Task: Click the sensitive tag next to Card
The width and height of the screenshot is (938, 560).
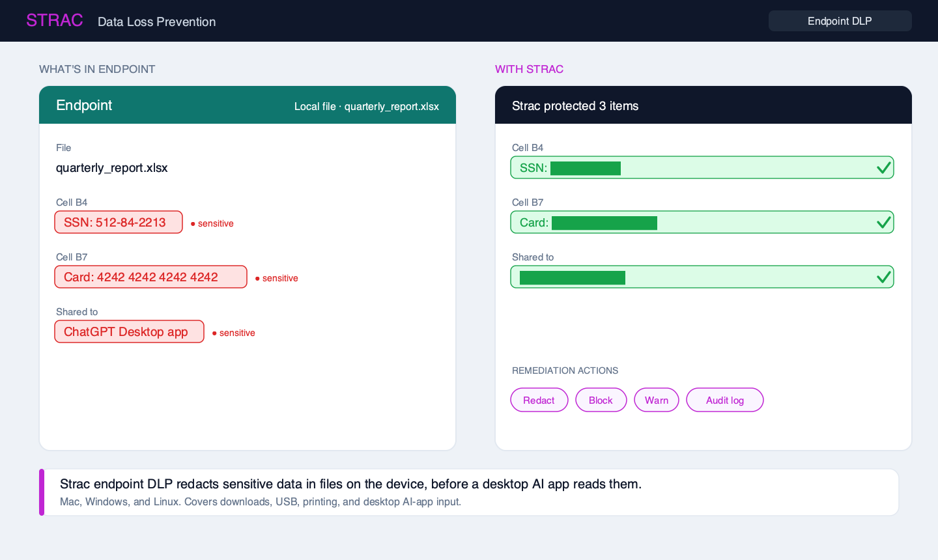Action: pos(277,278)
